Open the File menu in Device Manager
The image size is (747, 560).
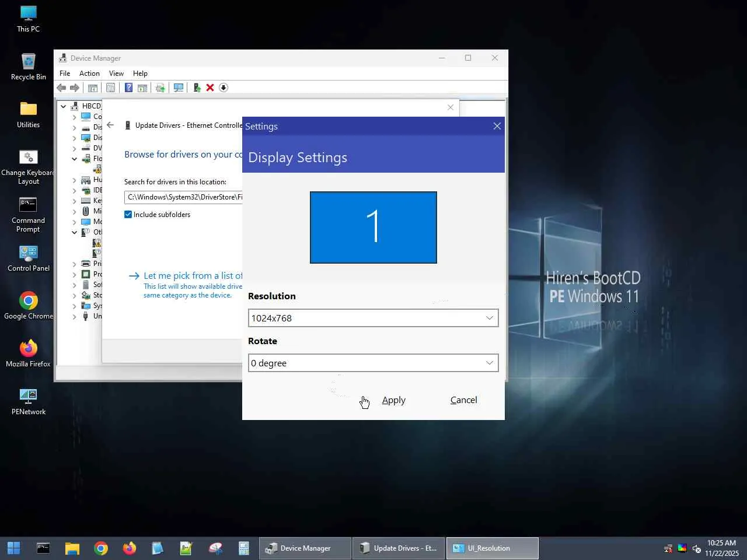(x=65, y=73)
